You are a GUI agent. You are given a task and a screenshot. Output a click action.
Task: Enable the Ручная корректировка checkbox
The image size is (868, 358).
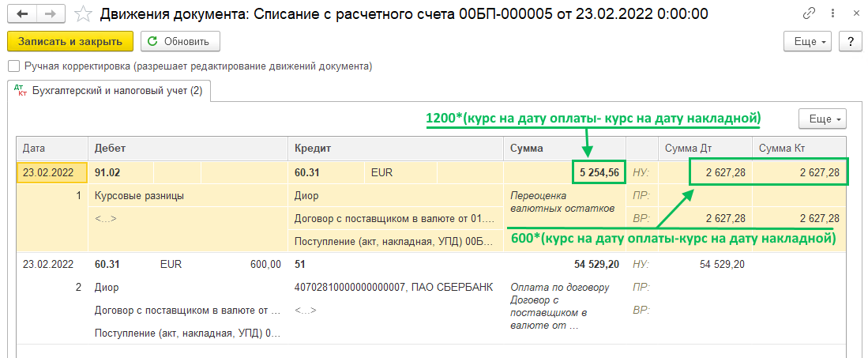13,66
